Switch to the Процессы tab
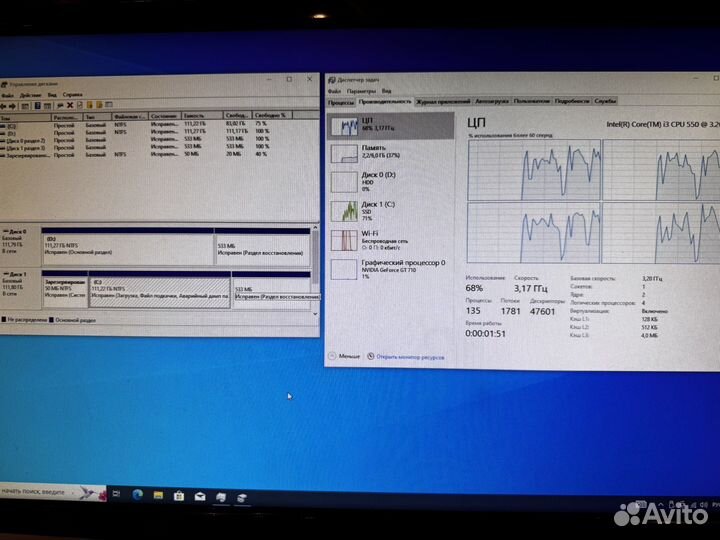 point(341,102)
